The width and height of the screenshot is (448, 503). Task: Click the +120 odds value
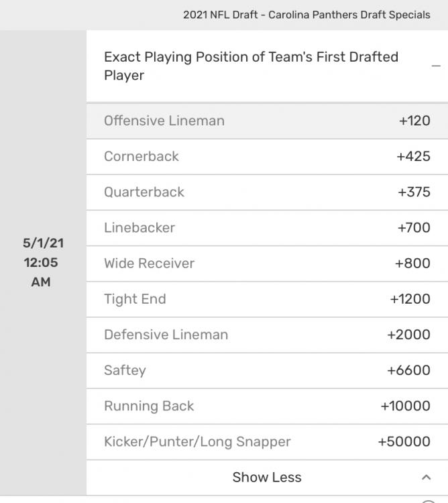(414, 121)
